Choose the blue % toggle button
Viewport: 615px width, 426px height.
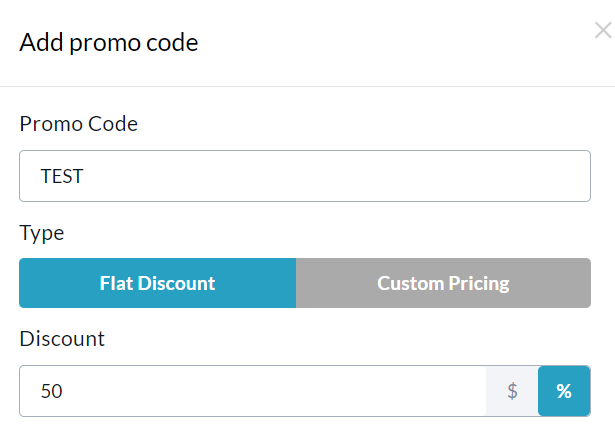pos(564,391)
